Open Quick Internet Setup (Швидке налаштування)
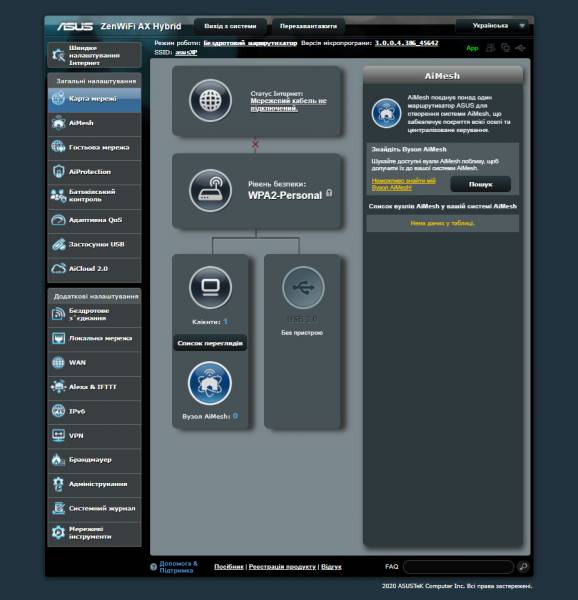Viewport: 578px width, 600px height. [94, 55]
